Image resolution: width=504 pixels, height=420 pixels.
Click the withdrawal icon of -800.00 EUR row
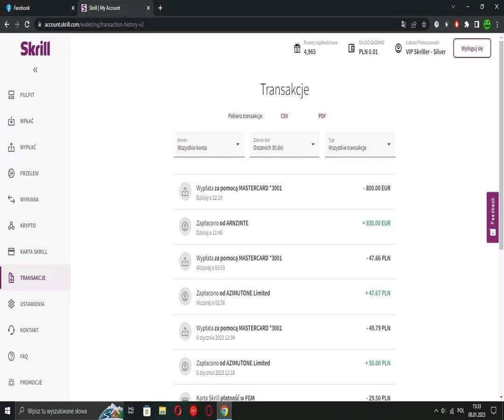[x=185, y=192]
